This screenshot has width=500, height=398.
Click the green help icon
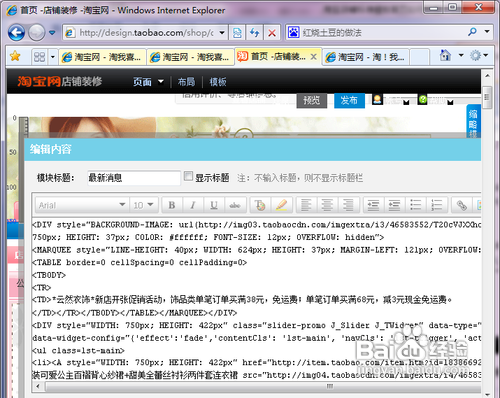click(423, 99)
